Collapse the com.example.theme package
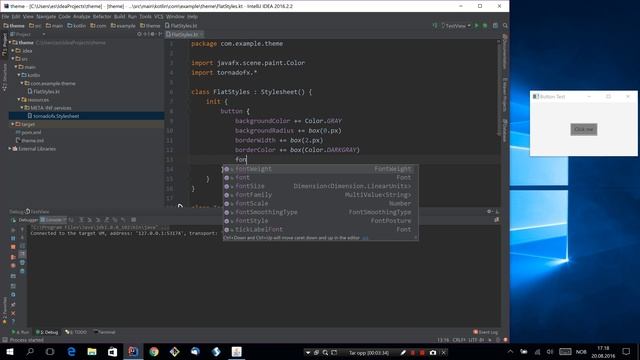Image resolution: width=640 pixels, height=360 pixels. point(22,83)
